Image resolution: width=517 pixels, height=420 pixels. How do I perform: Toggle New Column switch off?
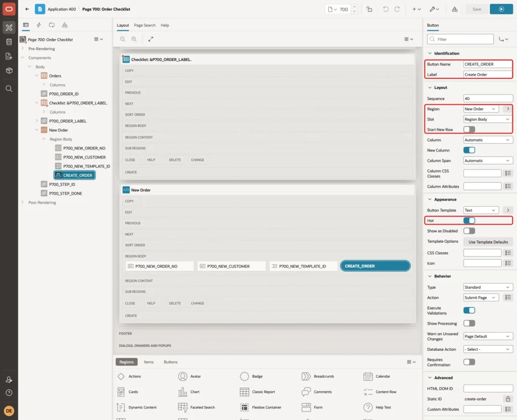(469, 150)
